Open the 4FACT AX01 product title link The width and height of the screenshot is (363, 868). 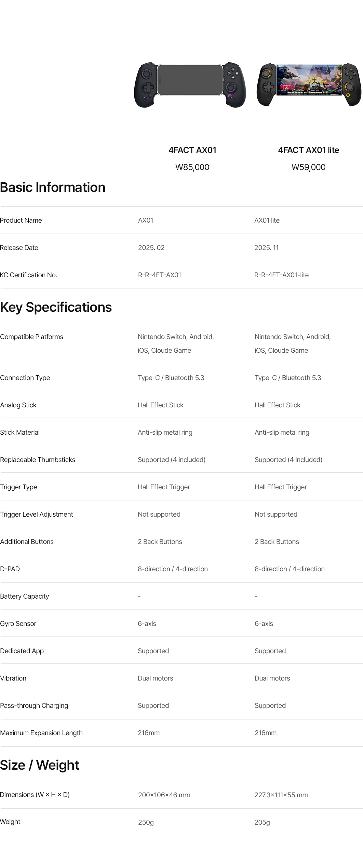pyautogui.click(x=192, y=150)
